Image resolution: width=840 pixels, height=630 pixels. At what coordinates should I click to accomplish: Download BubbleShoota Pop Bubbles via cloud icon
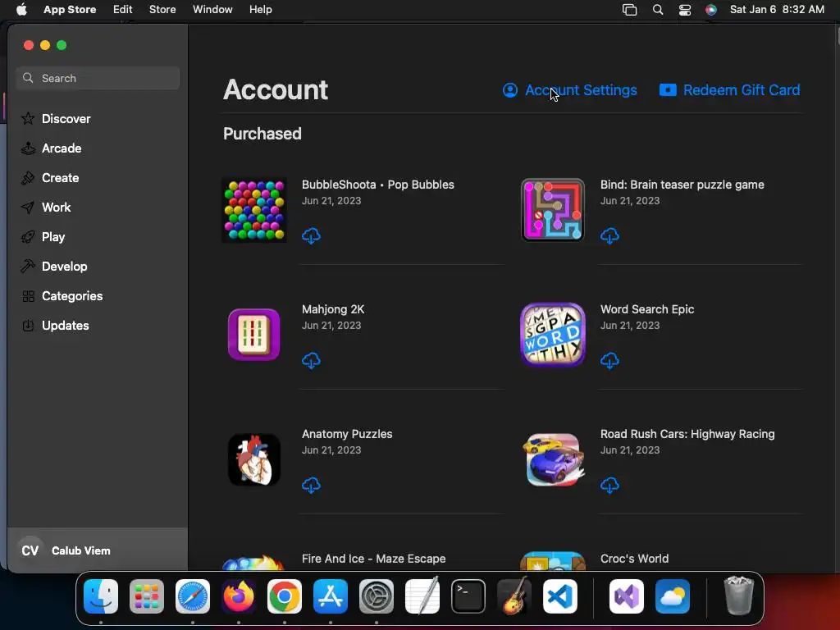tap(311, 235)
